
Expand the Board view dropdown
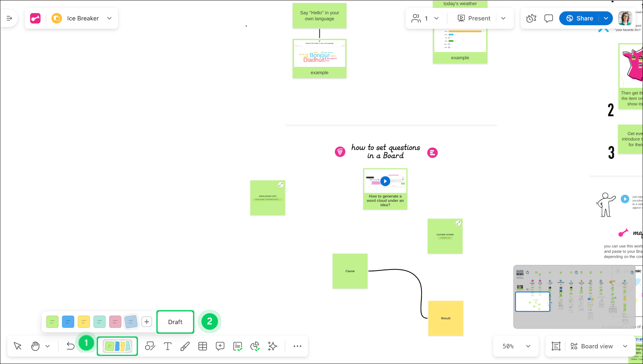tap(625, 346)
